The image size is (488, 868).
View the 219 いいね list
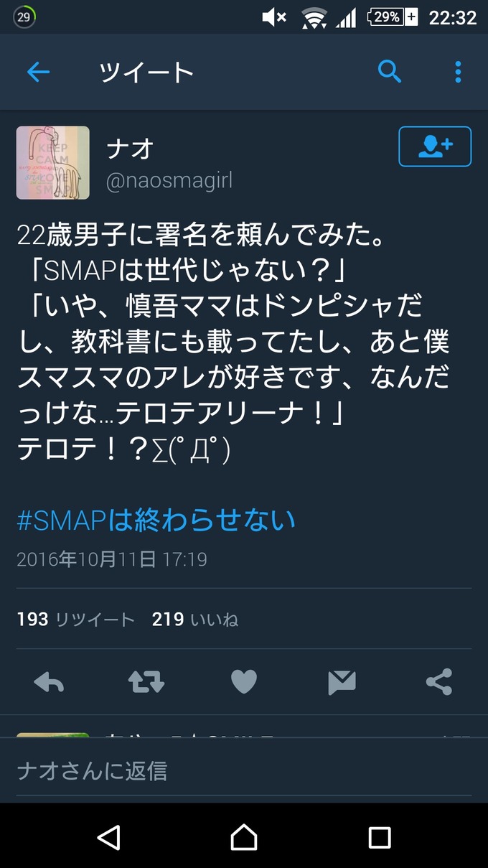point(195,619)
